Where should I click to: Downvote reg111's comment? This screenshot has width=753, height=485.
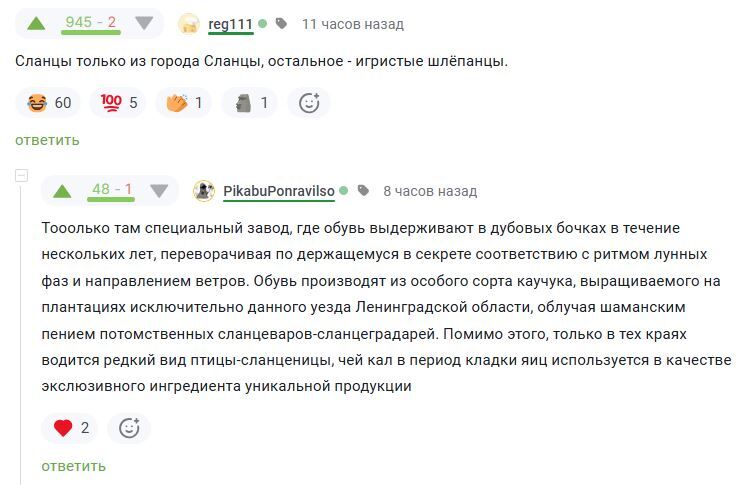145,23
